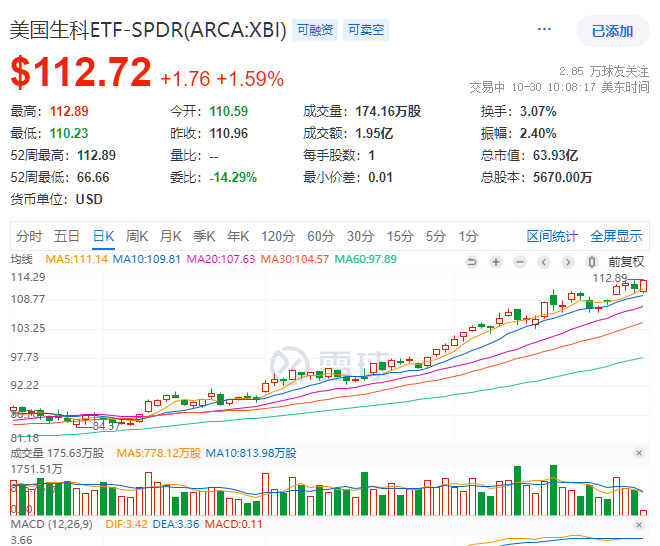Open the 前复权 adjustment selector

626,262
